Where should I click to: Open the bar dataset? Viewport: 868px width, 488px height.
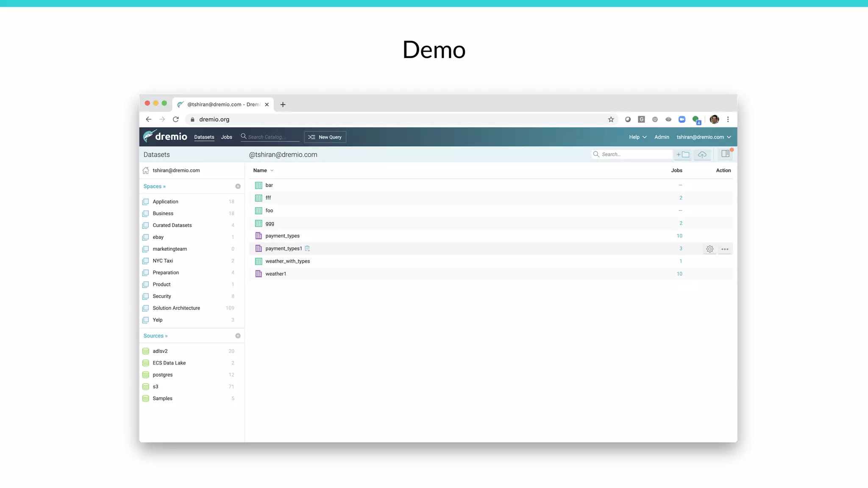tap(269, 185)
